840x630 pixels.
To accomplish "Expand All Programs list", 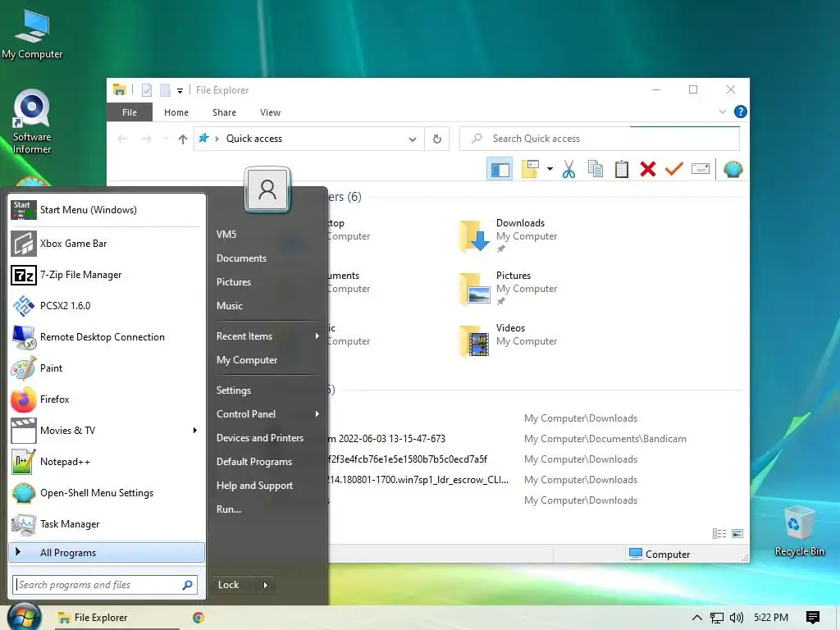I will 107,552.
